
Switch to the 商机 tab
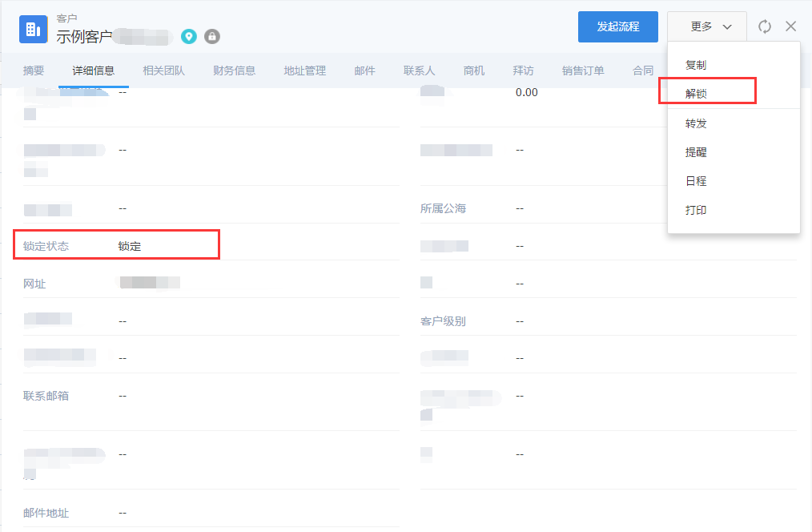(474, 71)
